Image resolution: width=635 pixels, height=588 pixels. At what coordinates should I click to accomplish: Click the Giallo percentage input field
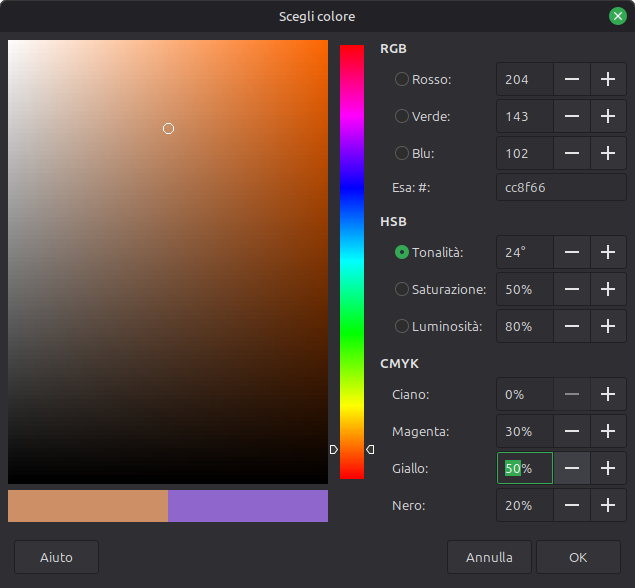point(525,468)
